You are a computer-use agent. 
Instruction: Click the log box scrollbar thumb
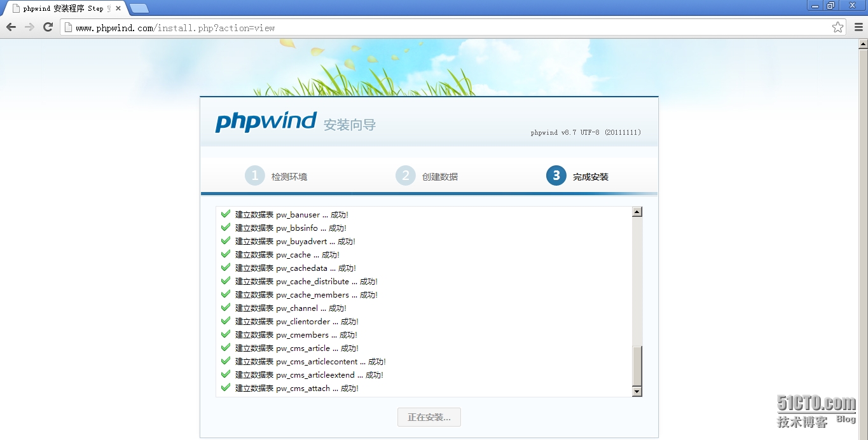click(x=637, y=366)
